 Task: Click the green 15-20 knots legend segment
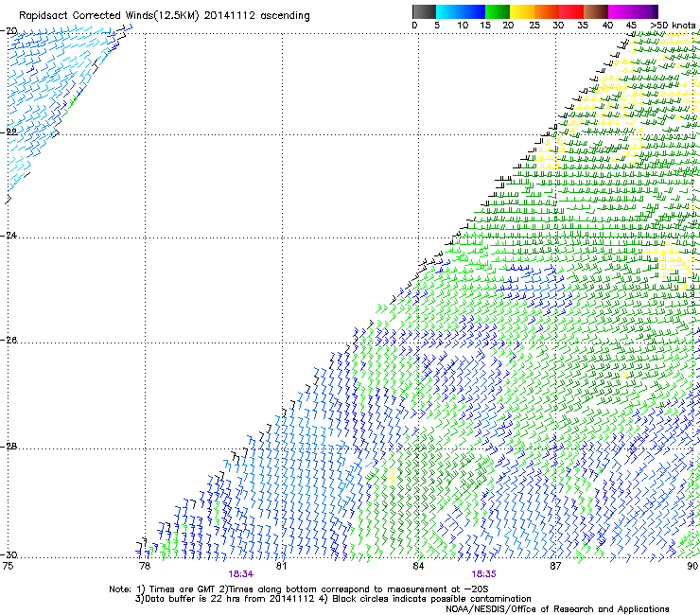(498, 11)
